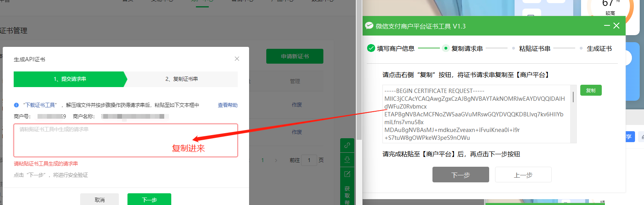The height and width of the screenshot is (205, 644).
Task: Close the 生成API证书 dialog
Action: pyautogui.click(x=237, y=59)
